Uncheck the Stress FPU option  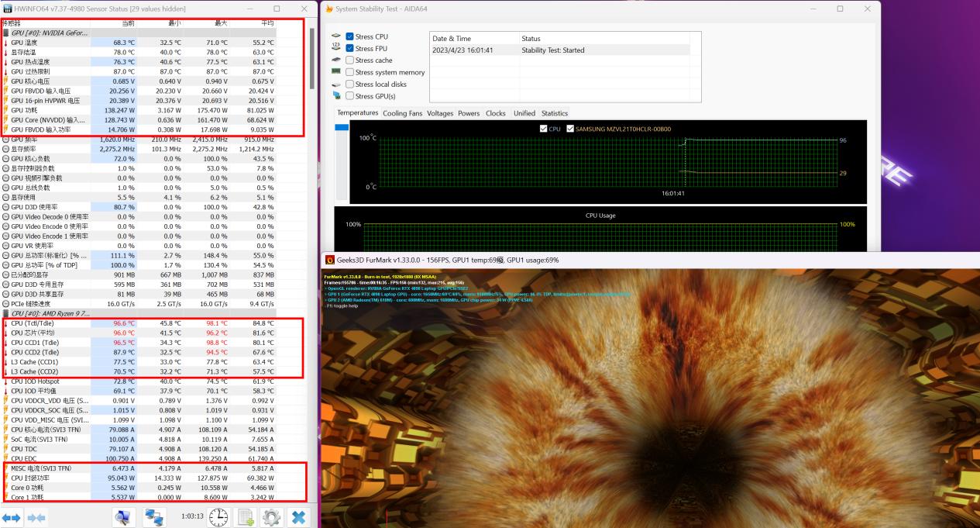pyautogui.click(x=349, y=47)
